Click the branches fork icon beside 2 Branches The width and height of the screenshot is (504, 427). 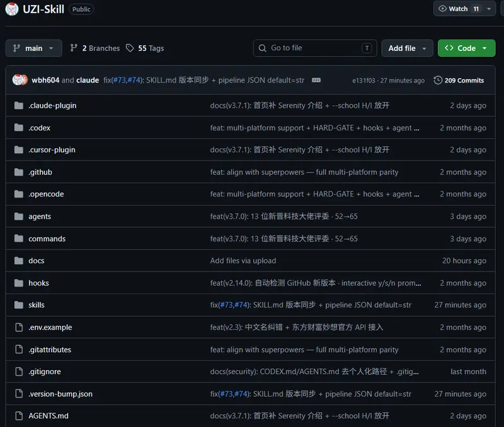[x=74, y=48]
